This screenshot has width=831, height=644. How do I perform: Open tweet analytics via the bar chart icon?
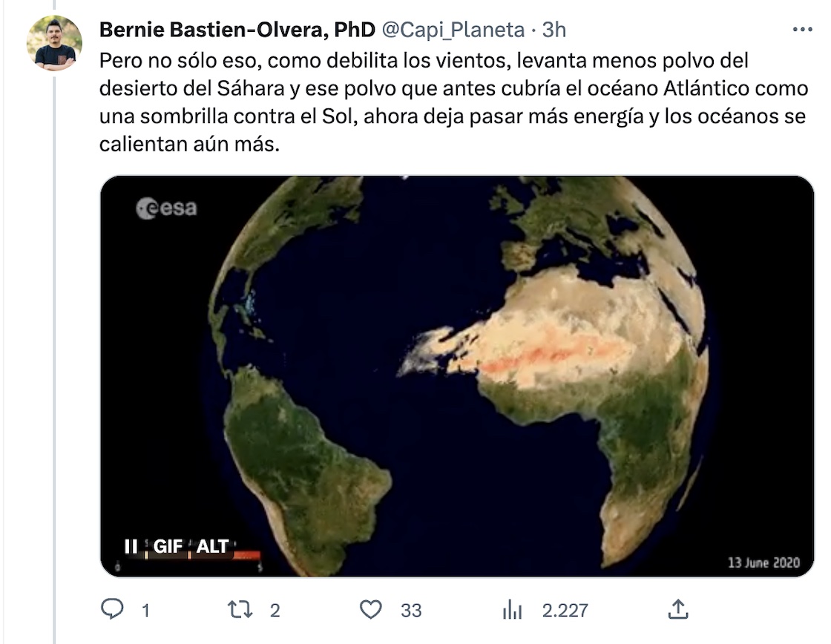pyautogui.click(x=512, y=610)
